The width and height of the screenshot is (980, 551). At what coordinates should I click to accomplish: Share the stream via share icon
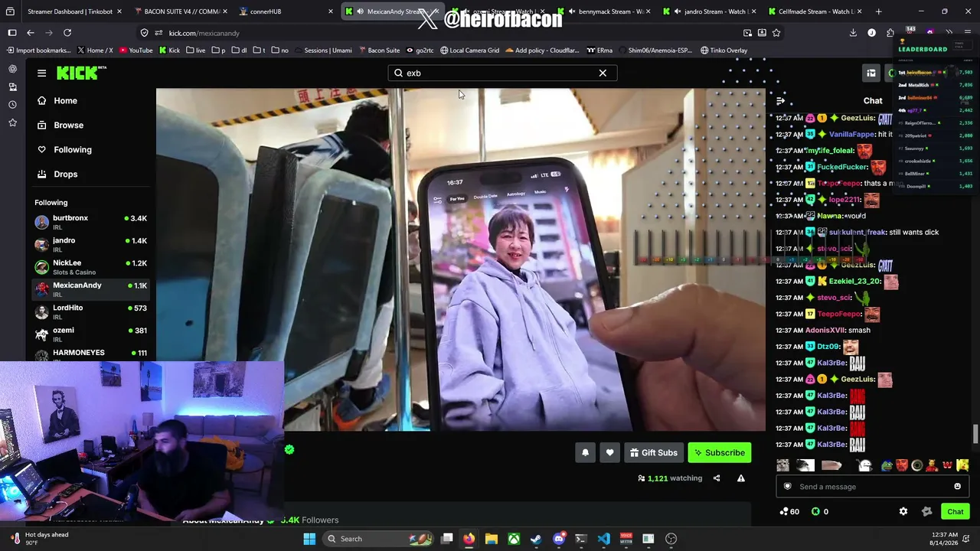point(717,478)
